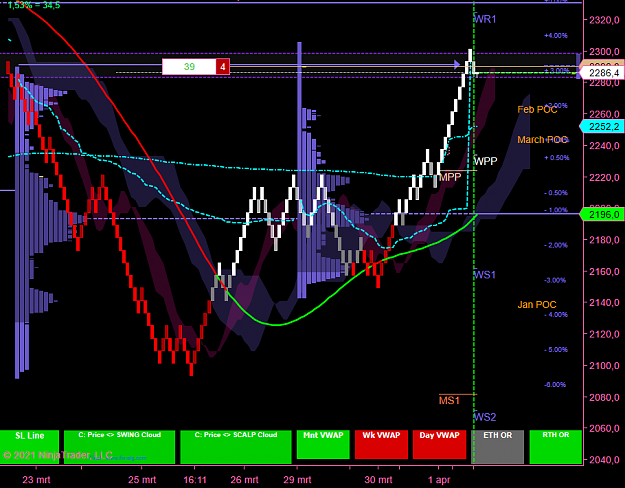Click the 2140,0 price axis label
625x488 pixels.
coord(604,303)
